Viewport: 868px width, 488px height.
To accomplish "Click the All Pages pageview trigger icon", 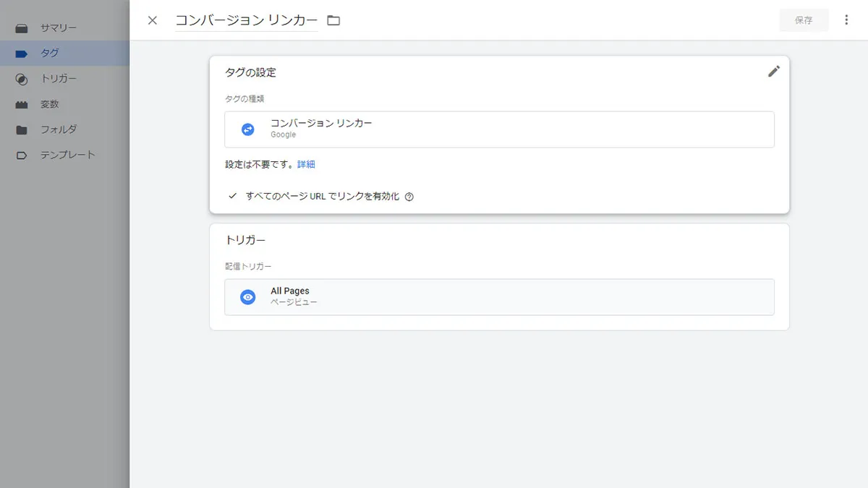I will click(x=247, y=296).
